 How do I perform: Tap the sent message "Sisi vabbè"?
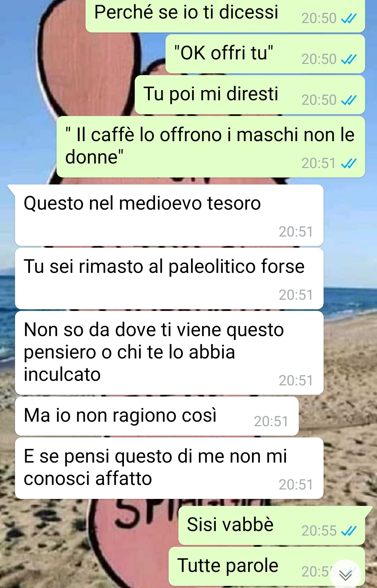pos(272,525)
